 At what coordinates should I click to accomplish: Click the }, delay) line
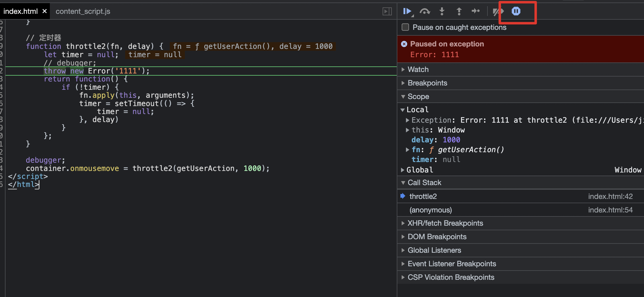click(x=99, y=120)
